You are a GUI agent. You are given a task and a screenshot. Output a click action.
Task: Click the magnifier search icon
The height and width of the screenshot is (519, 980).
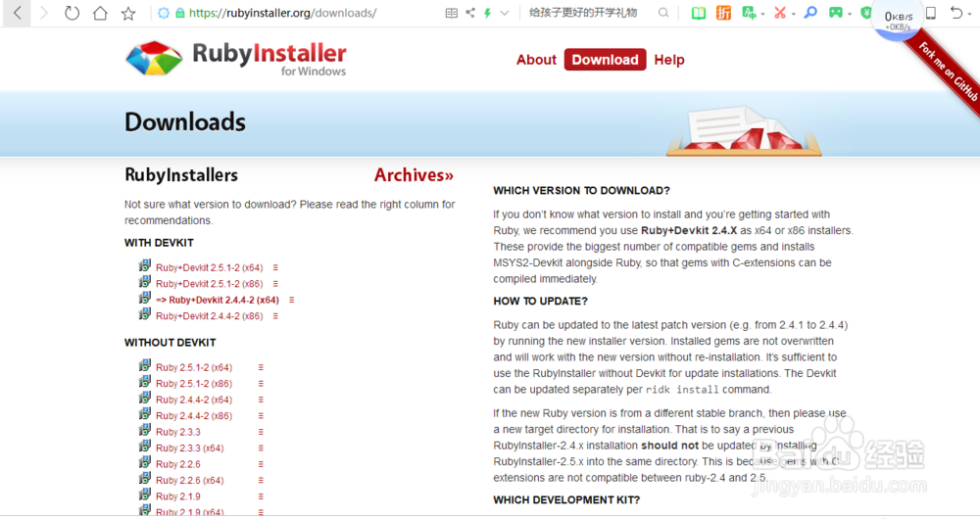[x=663, y=13]
